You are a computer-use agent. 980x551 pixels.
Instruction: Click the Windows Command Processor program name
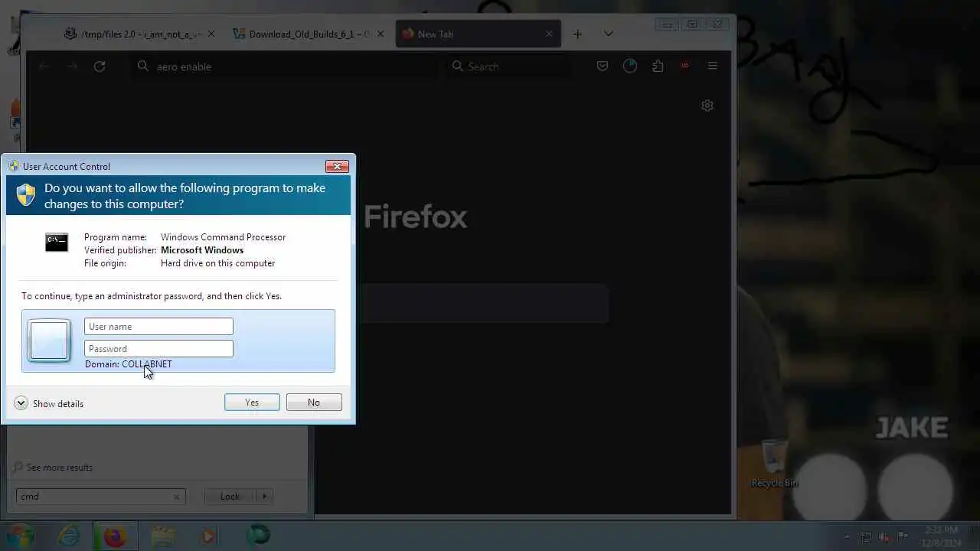click(x=223, y=237)
